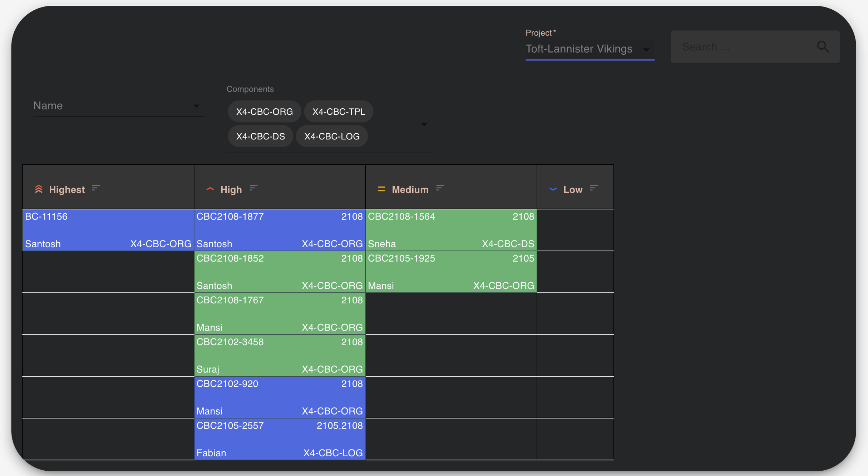Open the Project dropdown showing Toft-Lannister Vikings
Viewport: 868px width, 476px height.
(x=646, y=50)
